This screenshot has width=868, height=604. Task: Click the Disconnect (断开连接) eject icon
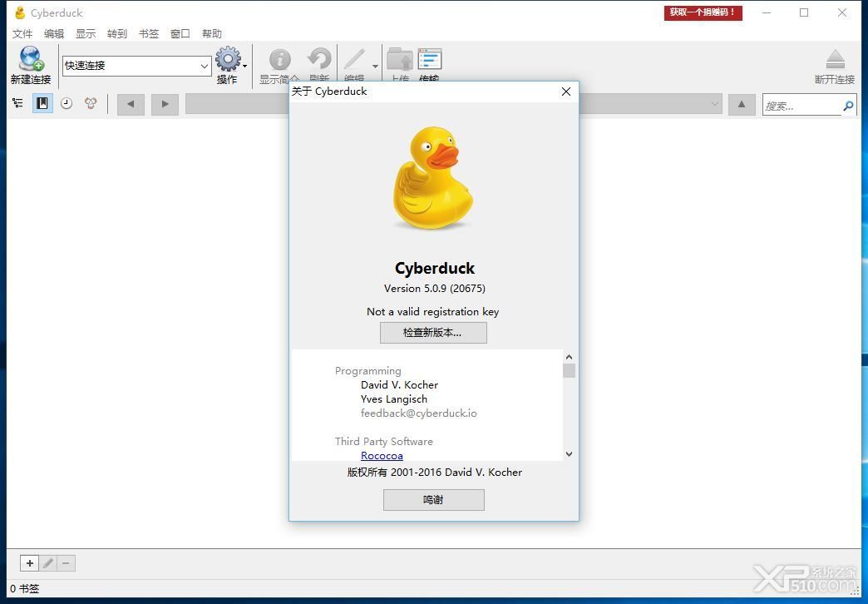(836, 59)
